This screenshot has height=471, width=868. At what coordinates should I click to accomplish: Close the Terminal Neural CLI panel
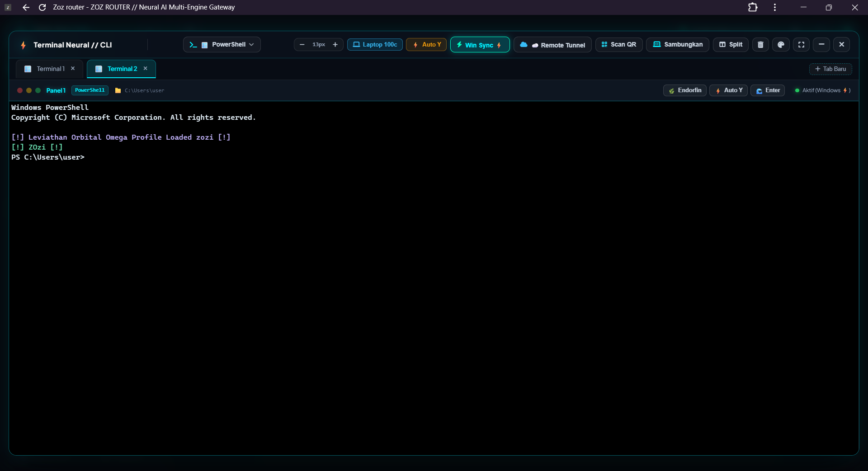(841, 45)
